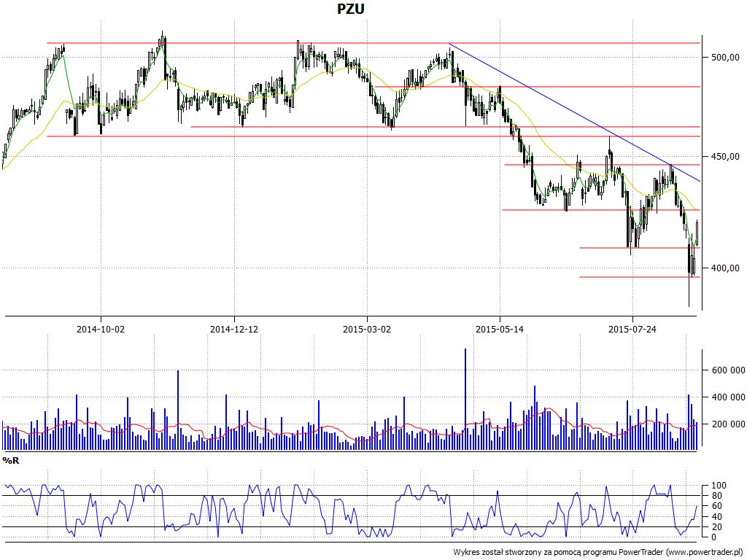Click the 2015-03-02 date label

pyautogui.click(x=367, y=329)
